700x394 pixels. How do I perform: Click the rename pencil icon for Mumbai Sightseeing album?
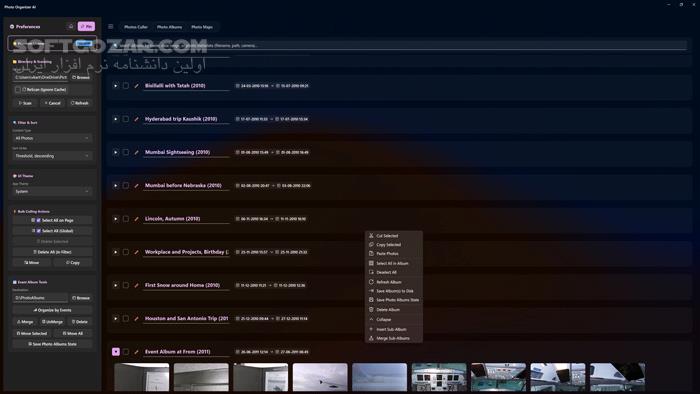tap(137, 152)
